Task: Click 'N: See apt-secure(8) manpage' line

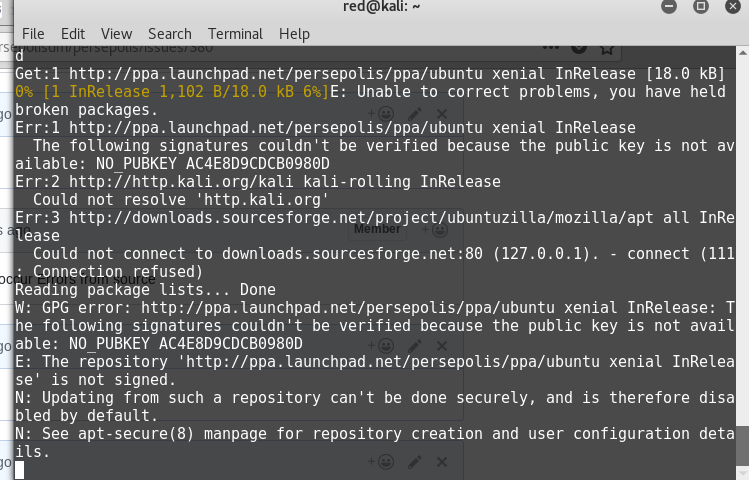Action: pos(374,434)
